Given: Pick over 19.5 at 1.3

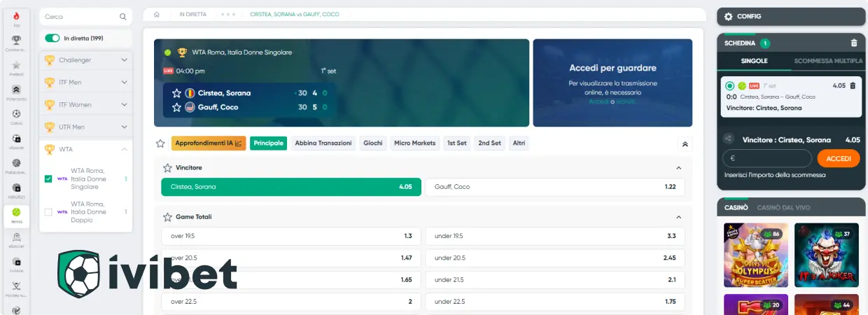Looking at the screenshot, I should click(291, 236).
